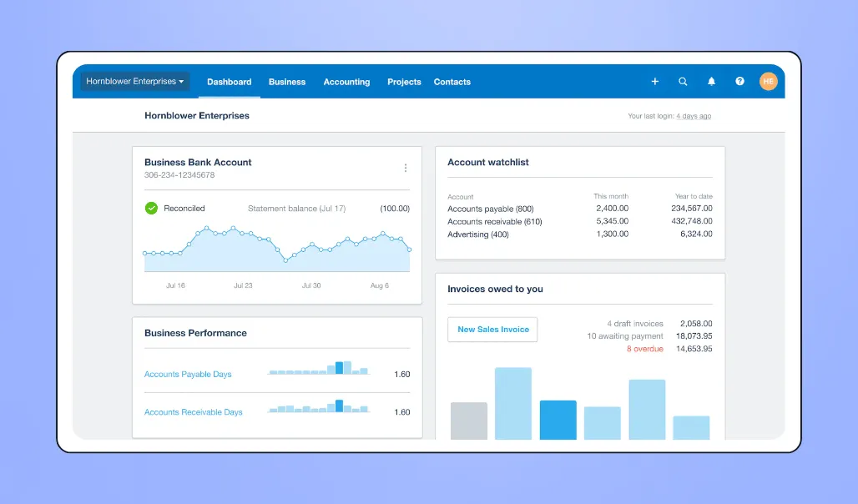Viewport: 858px width, 504px height.
Task: Open the Contacts section
Action: (x=452, y=82)
